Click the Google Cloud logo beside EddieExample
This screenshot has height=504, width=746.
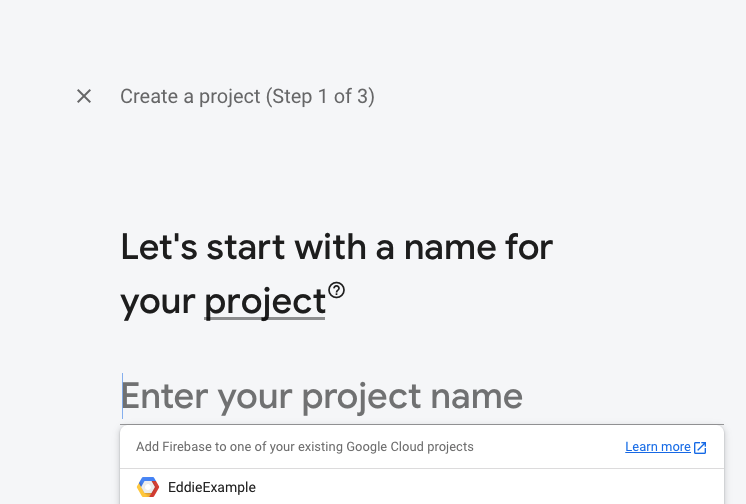coord(148,488)
